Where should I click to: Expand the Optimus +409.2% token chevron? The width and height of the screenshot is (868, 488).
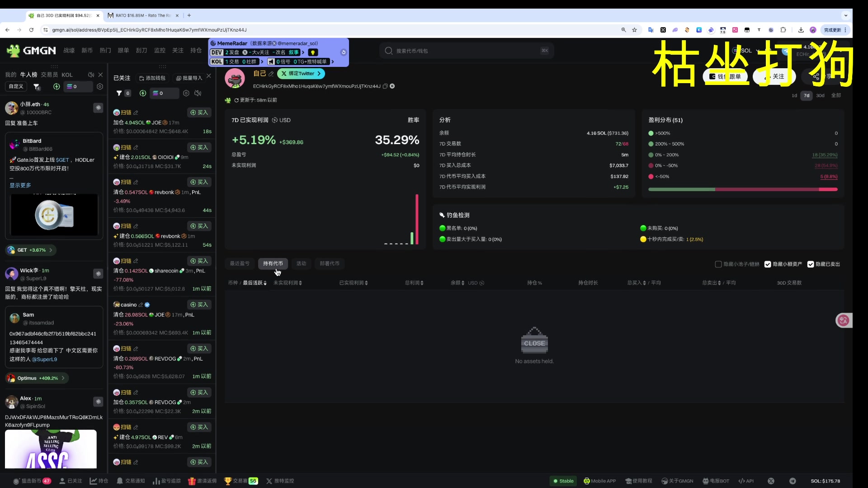click(63, 378)
